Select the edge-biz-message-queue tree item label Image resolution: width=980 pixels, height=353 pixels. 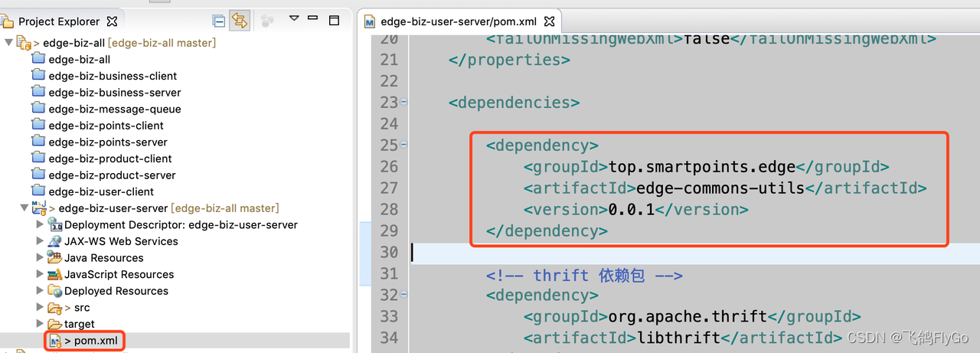pyautogui.click(x=115, y=109)
